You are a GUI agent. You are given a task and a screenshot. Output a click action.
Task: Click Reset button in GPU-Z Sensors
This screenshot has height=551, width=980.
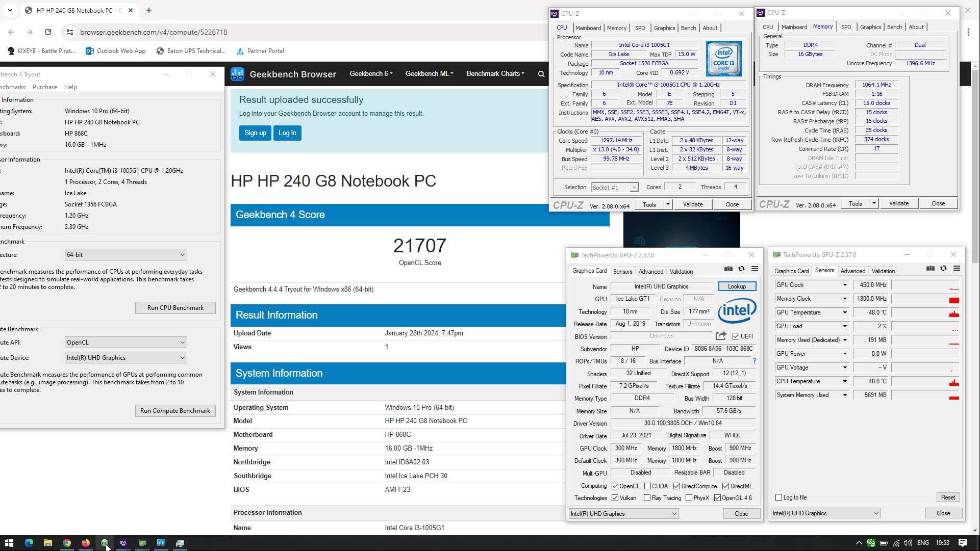pos(948,497)
